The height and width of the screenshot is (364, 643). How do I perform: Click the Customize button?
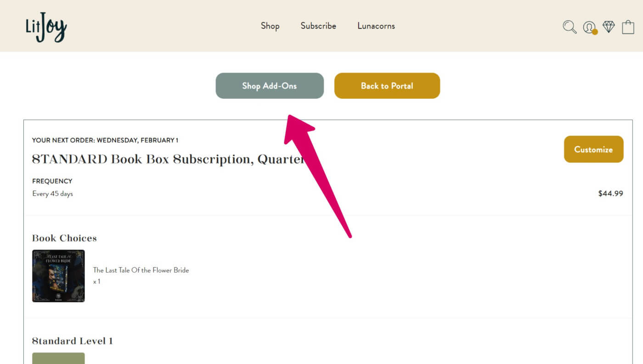coord(593,149)
